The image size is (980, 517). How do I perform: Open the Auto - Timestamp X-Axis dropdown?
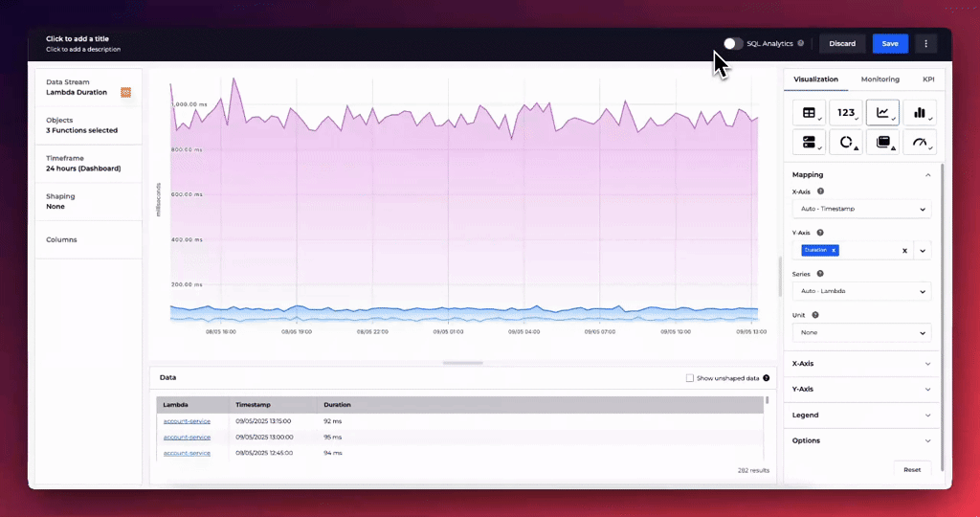(x=861, y=209)
